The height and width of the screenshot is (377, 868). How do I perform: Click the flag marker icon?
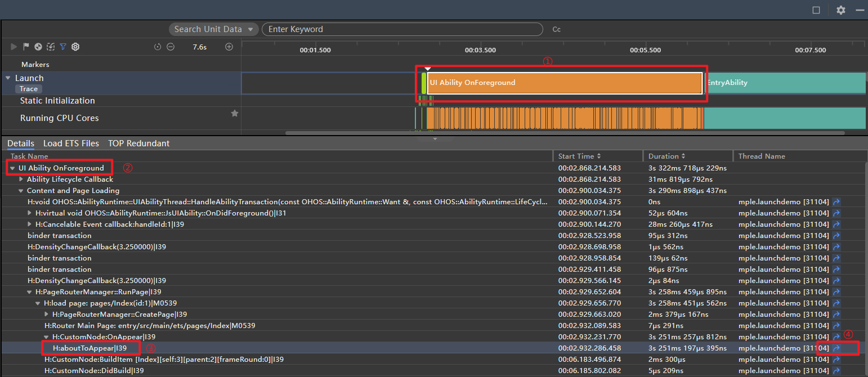26,47
